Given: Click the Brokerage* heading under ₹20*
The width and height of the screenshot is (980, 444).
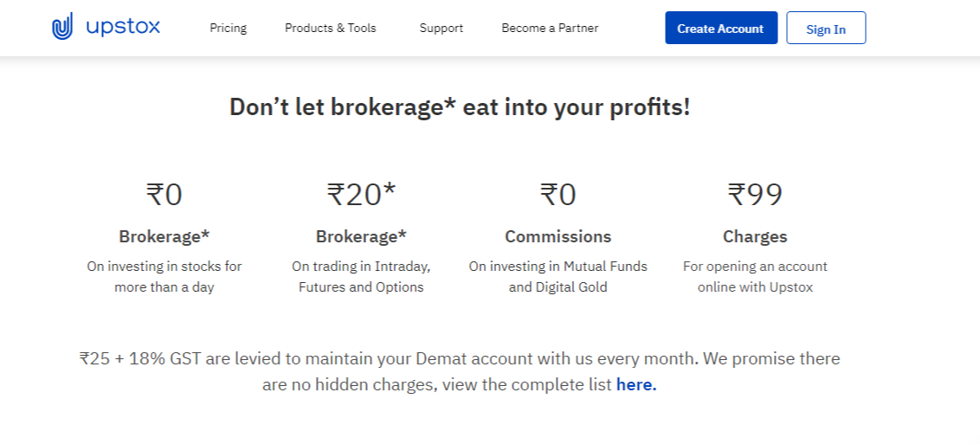Looking at the screenshot, I should (361, 236).
